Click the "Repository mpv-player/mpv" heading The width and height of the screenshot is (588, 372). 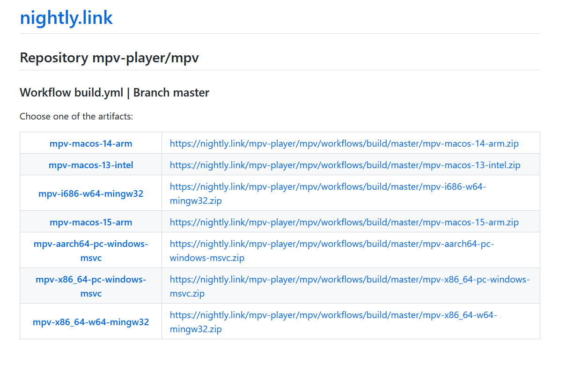[109, 58]
